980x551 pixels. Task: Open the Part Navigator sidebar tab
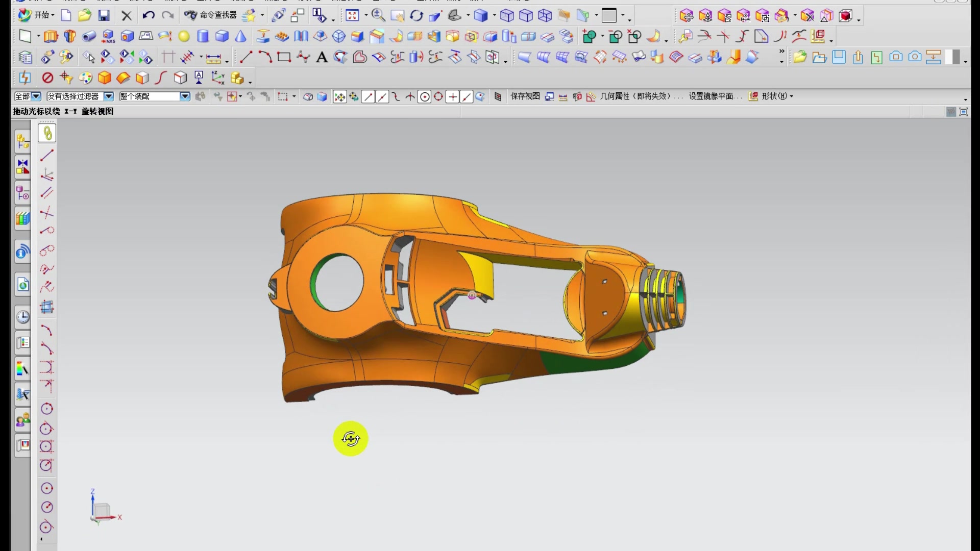point(23,193)
